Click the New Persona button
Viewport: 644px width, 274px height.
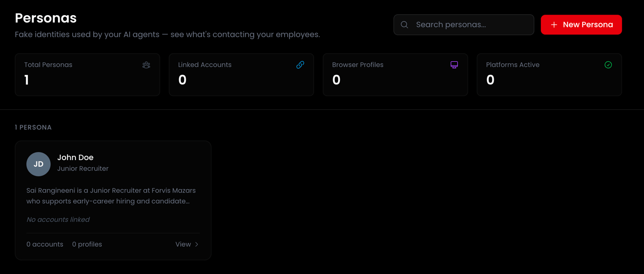pyautogui.click(x=581, y=24)
